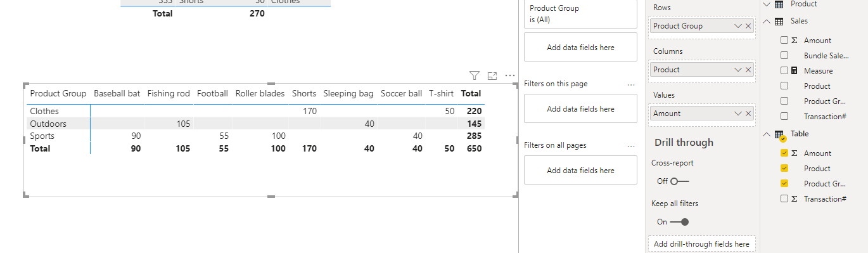
Task: Sort by the Product Group column header
Action: (58, 93)
